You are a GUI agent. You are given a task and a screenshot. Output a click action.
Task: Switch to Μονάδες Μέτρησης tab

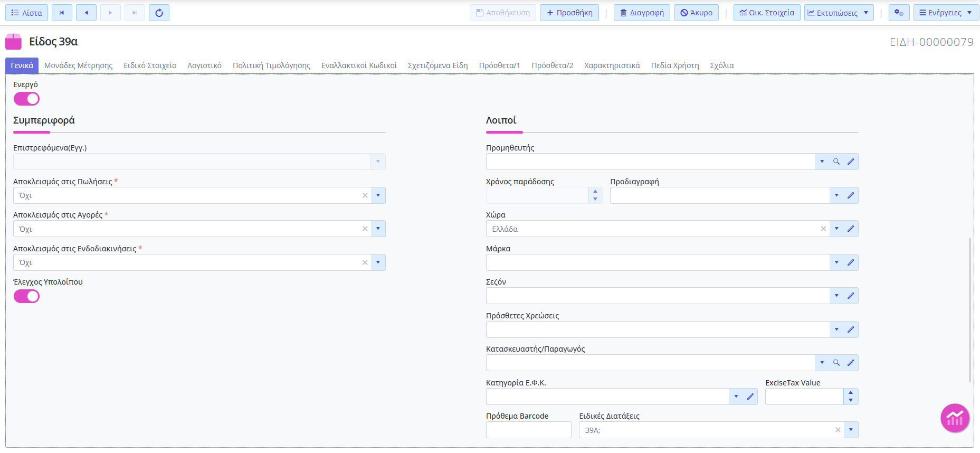pyautogui.click(x=78, y=65)
